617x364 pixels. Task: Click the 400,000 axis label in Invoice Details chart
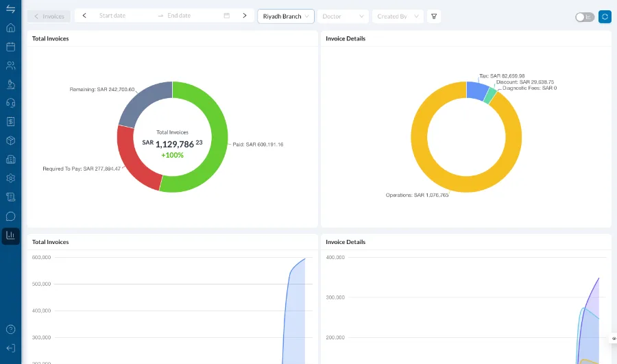(335, 257)
